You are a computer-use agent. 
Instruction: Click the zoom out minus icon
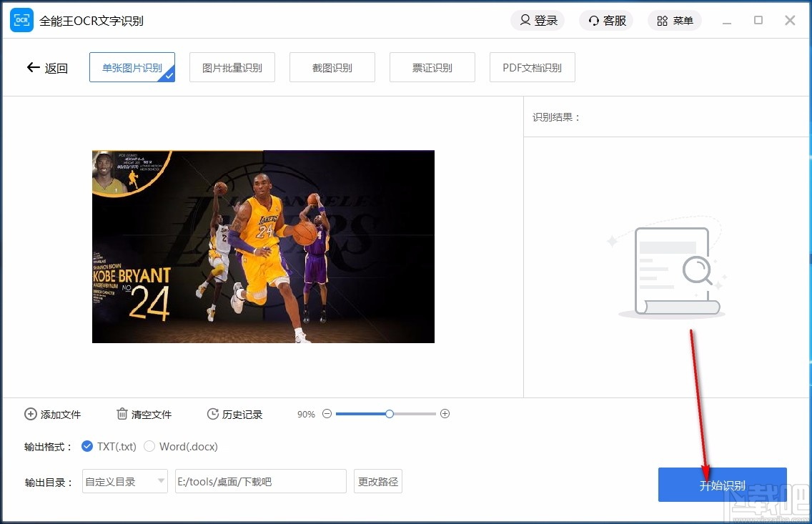327,413
